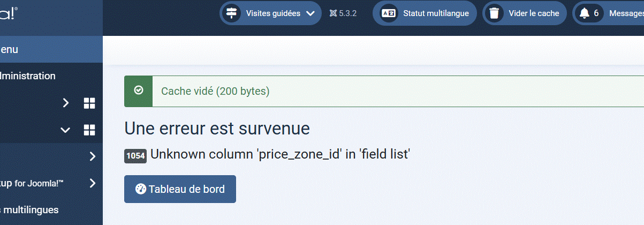Screen dimensions: 644x225
Task: Click the Joomla logo beside version 5.3.2
Action: (333, 13)
